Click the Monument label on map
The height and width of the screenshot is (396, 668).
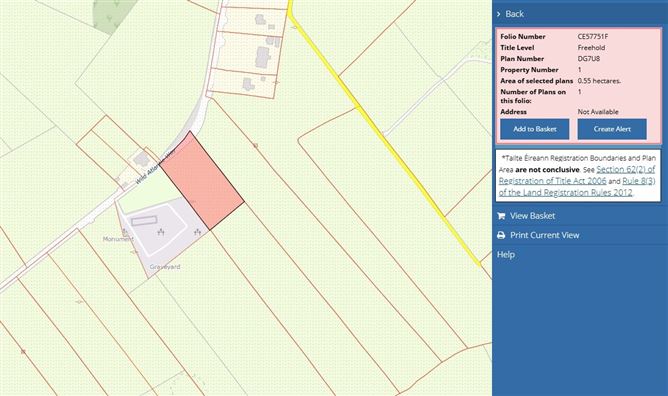(118, 239)
